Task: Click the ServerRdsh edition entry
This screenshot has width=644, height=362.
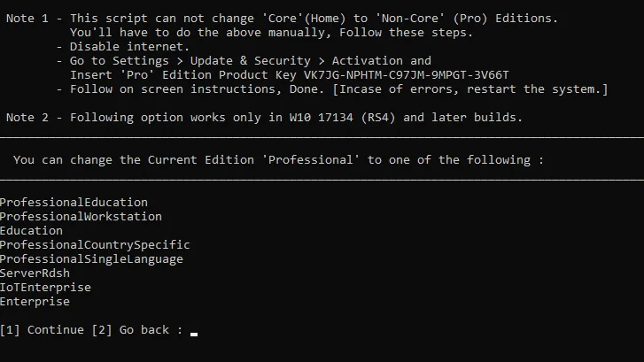Action: (35, 273)
